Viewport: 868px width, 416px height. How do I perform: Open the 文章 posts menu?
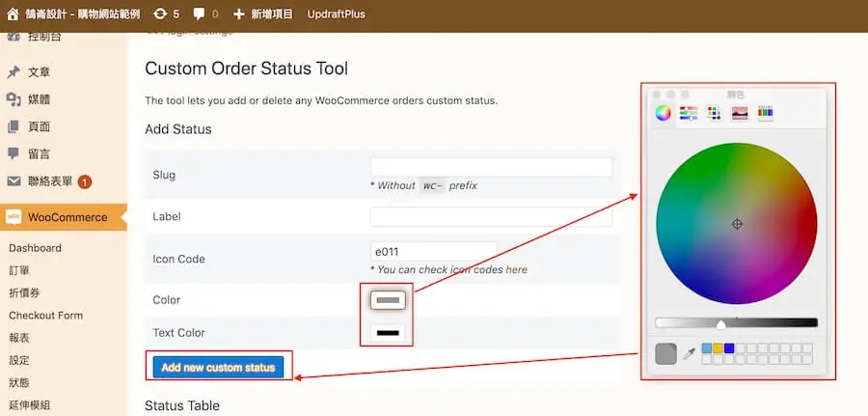click(39, 72)
